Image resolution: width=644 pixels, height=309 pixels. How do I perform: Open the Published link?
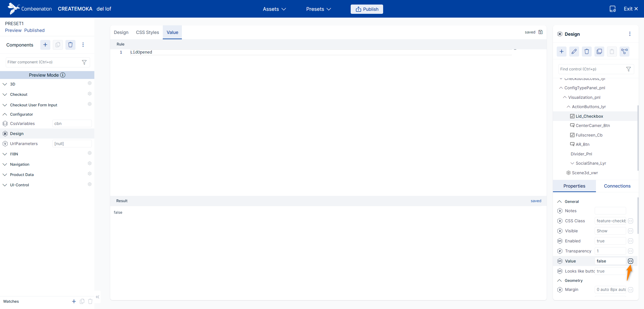pyautogui.click(x=34, y=30)
